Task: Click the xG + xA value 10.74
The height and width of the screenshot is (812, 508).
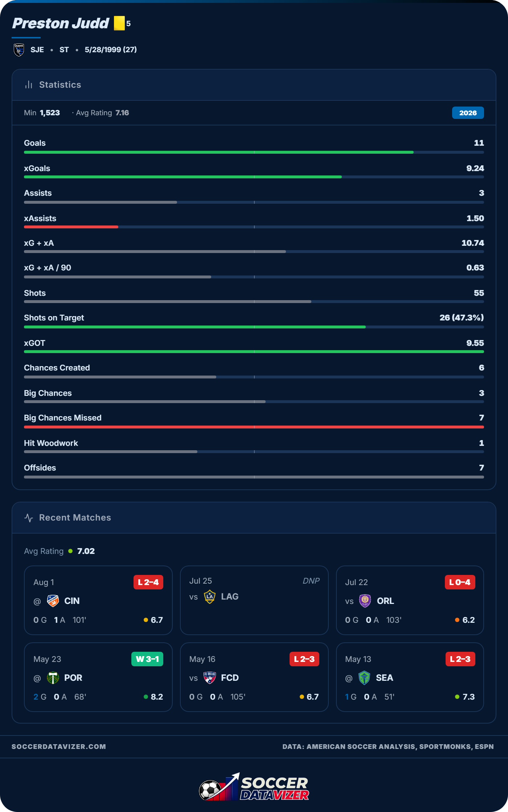Action: [473, 243]
